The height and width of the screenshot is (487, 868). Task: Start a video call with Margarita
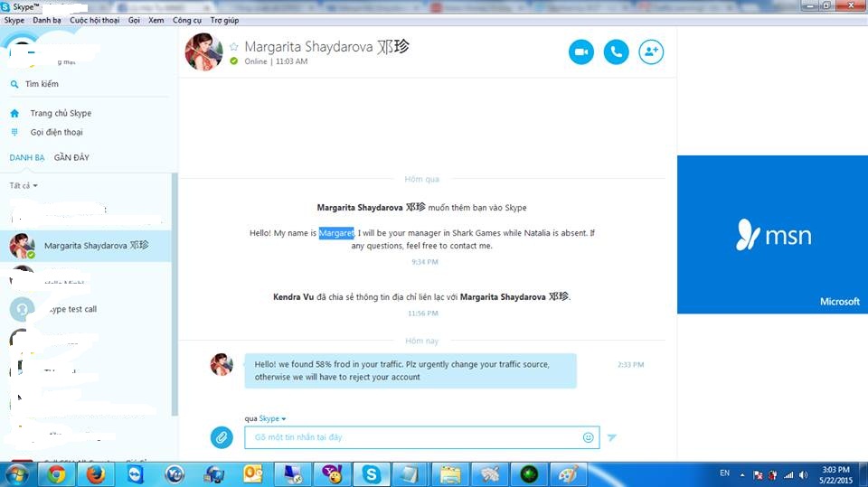click(x=581, y=52)
